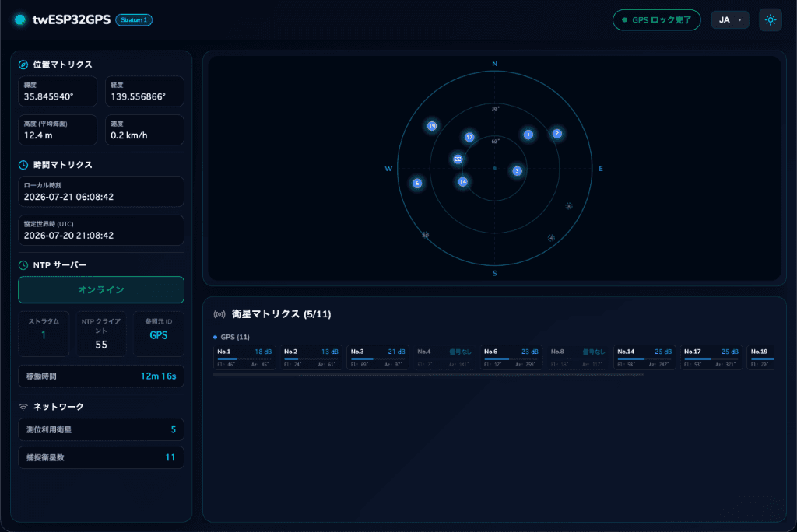The width and height of the screenshot is (797, 532).
Task: Click the local time 2026-07-21 06:08:42
Action: click(x=68, y=197)
